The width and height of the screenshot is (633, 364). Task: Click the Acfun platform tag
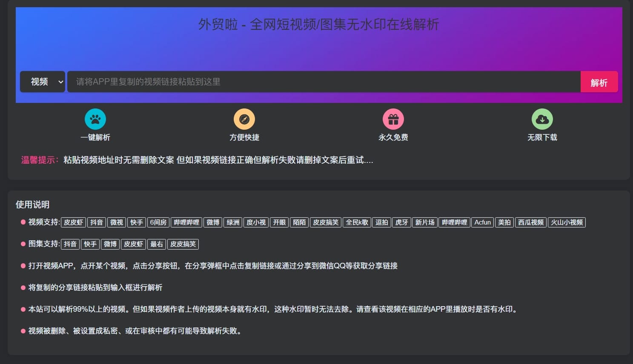482,222
